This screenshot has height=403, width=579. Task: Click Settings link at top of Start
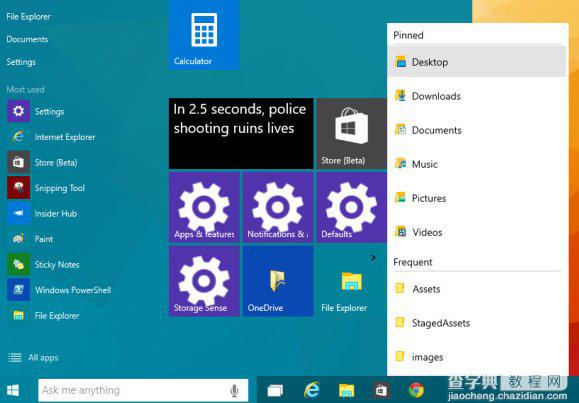21,62
